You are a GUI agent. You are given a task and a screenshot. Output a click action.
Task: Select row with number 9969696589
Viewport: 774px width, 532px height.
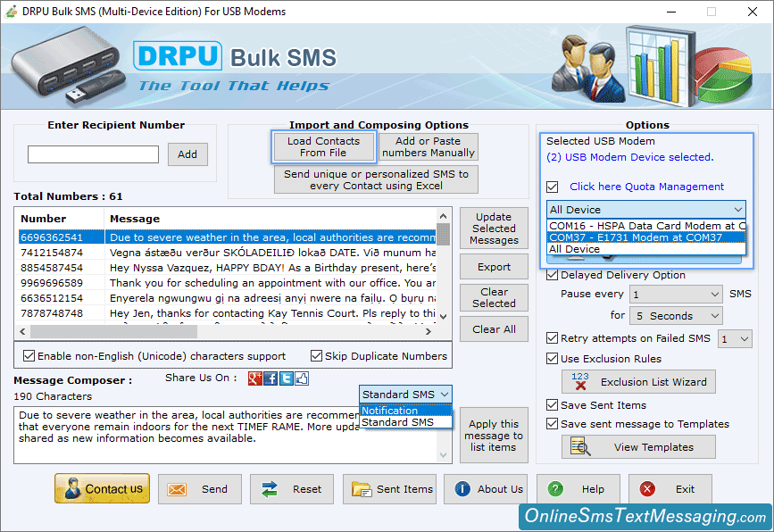pos(228,283)
